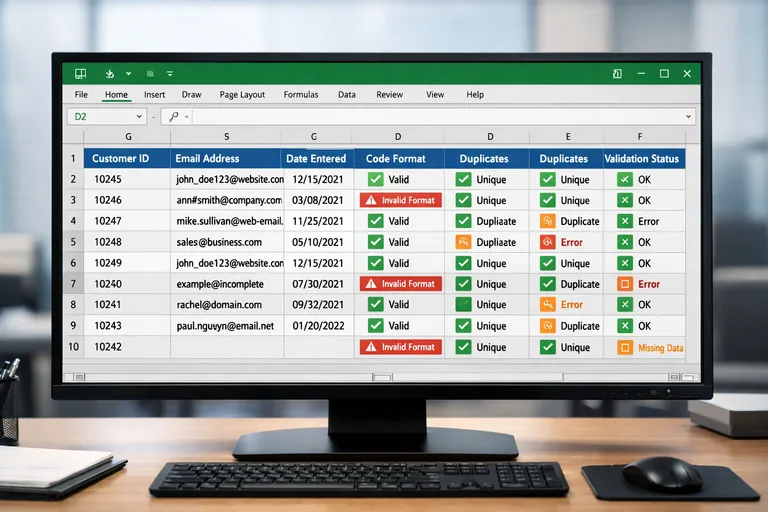Open the File menu
The image size is (768, 512).
81,95
